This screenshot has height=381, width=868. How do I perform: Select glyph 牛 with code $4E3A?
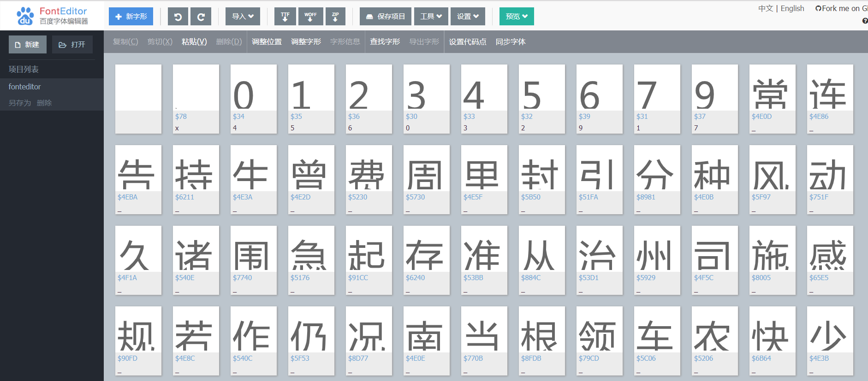click(x=254, y=180)
